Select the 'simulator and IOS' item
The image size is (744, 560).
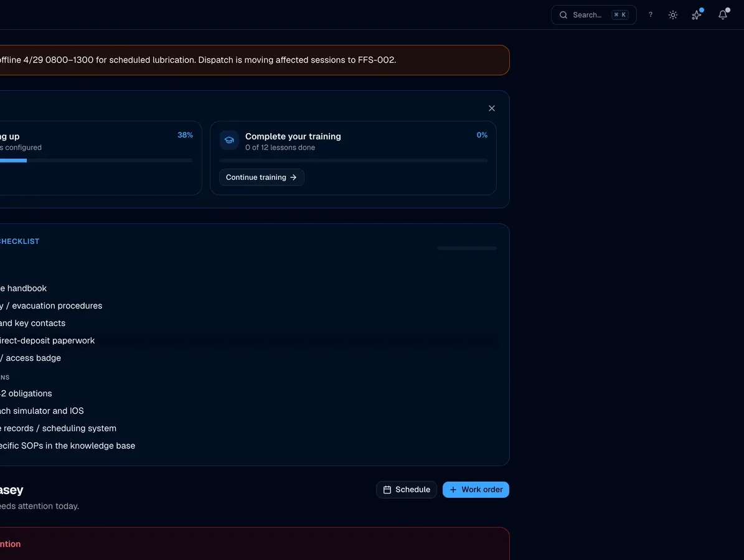pyautogui.click(x=42, y=411)
